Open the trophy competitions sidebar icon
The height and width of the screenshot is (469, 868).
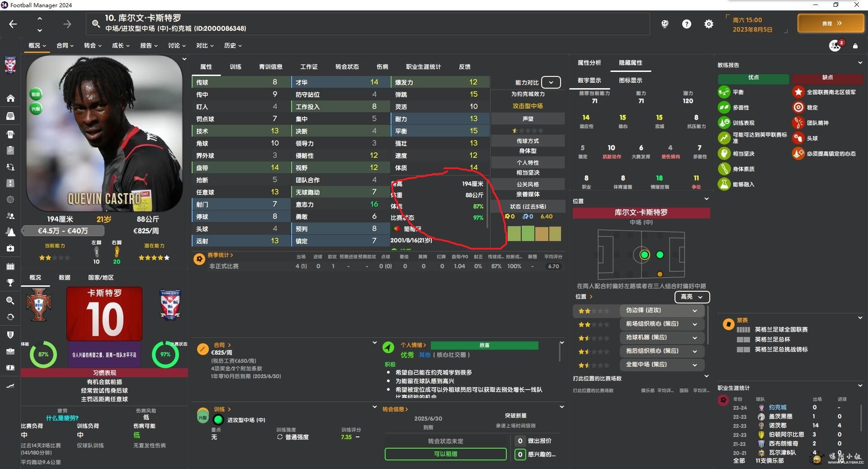coord(10,283)
